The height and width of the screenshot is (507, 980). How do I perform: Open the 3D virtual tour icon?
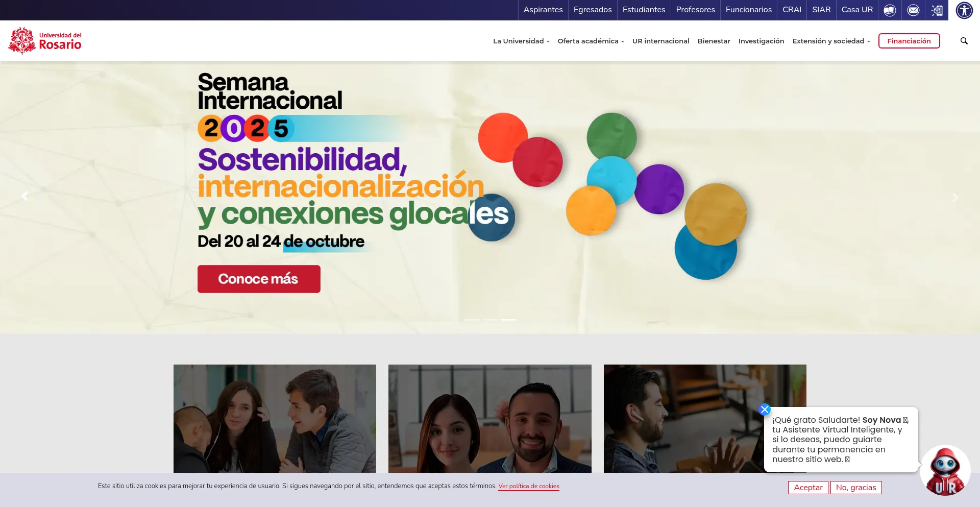tap(937, 10)
